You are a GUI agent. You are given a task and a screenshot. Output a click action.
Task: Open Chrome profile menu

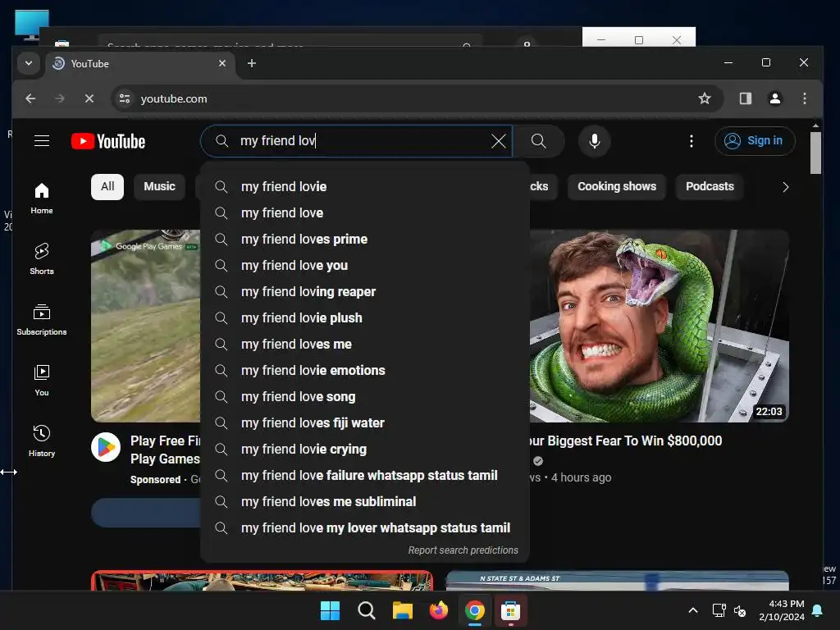(x=774, y=98)
